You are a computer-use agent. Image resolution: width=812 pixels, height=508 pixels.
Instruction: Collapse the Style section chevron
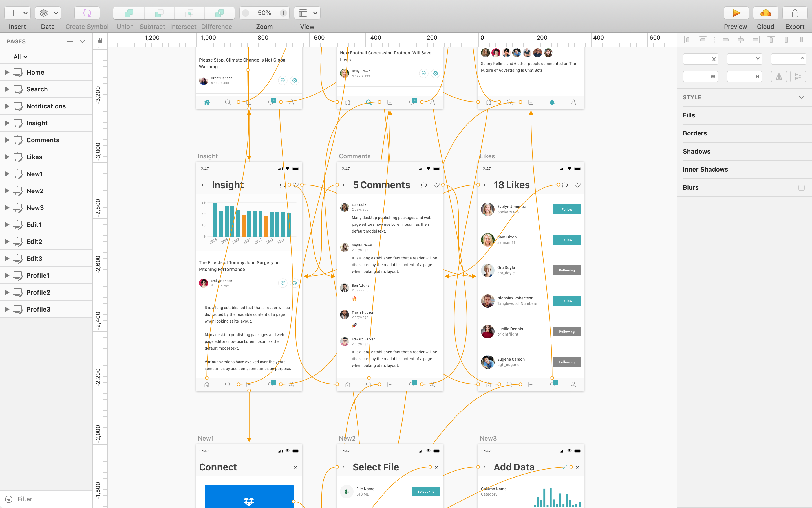(x=801, y=97)
